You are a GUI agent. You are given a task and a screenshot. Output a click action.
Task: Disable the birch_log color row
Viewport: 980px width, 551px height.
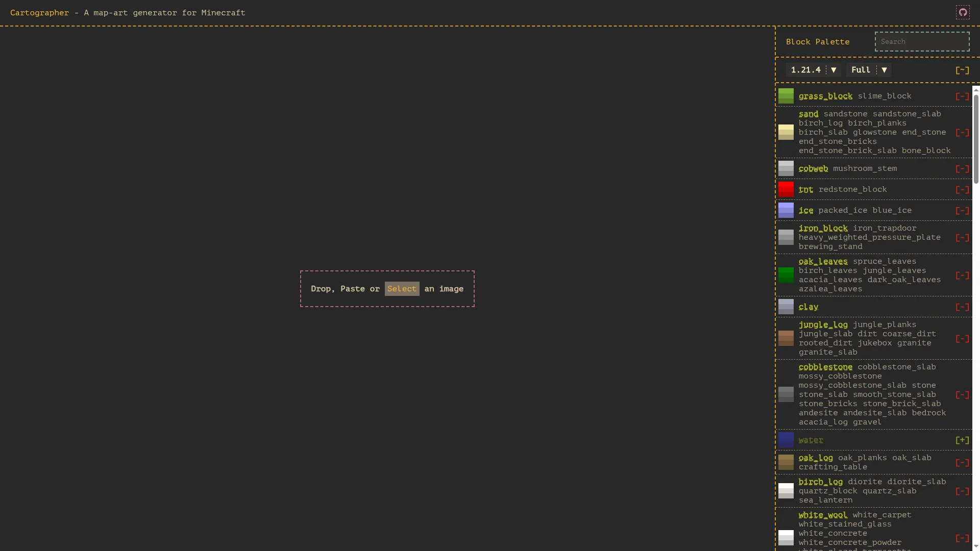[962, 491]
